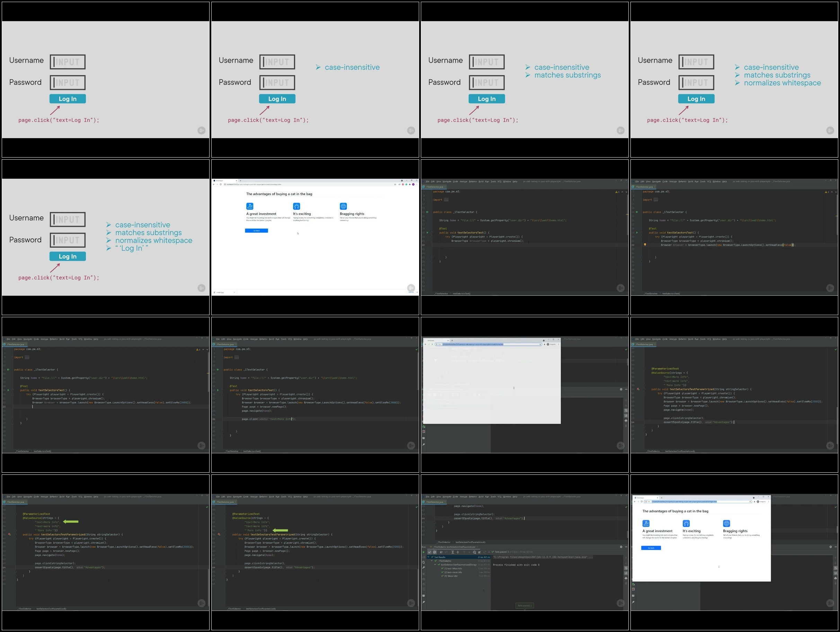Click Expand All icon in test results toolbar
The image size is (840, 632).
point(453,552)
